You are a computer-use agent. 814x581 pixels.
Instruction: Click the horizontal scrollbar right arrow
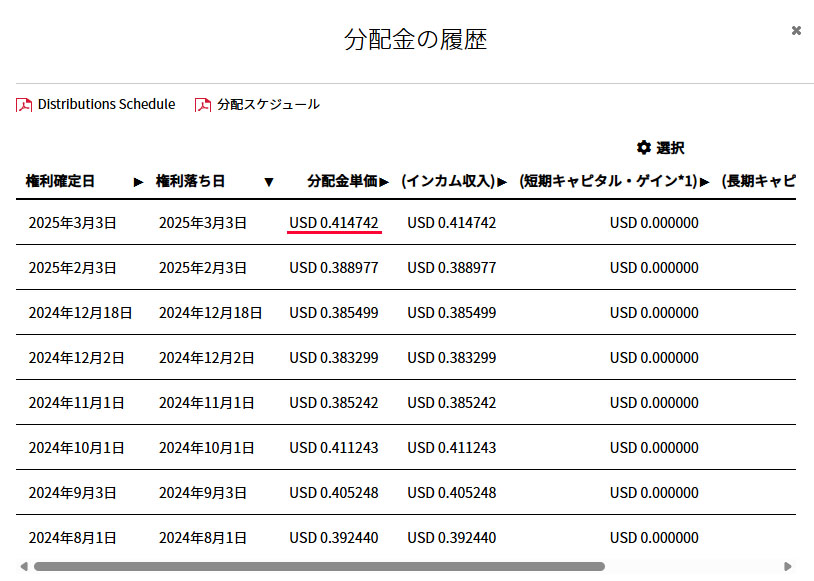[x=788, y=566]
